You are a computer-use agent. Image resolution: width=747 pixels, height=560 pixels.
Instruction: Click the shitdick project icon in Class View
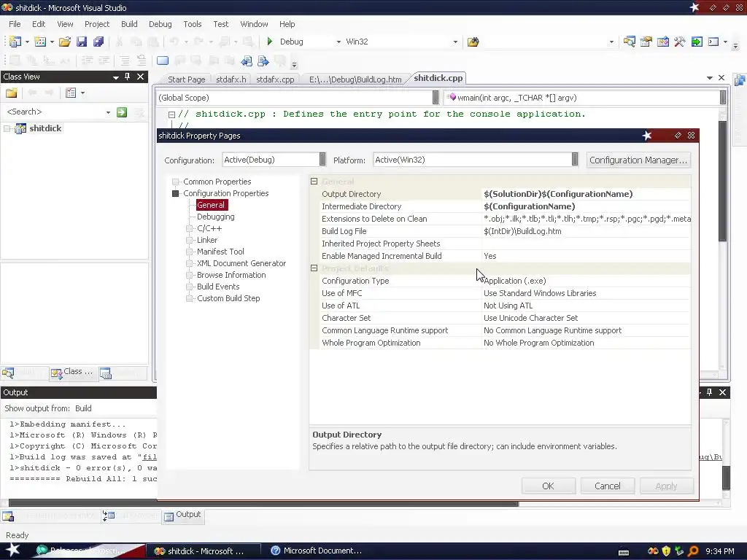[x=20, y=128]
